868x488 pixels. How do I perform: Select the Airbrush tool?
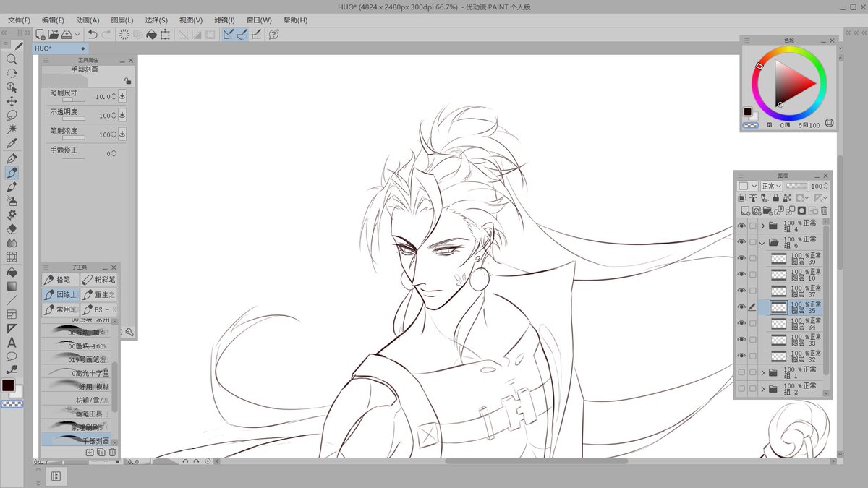pyautogui.click(x=12, y=200)
